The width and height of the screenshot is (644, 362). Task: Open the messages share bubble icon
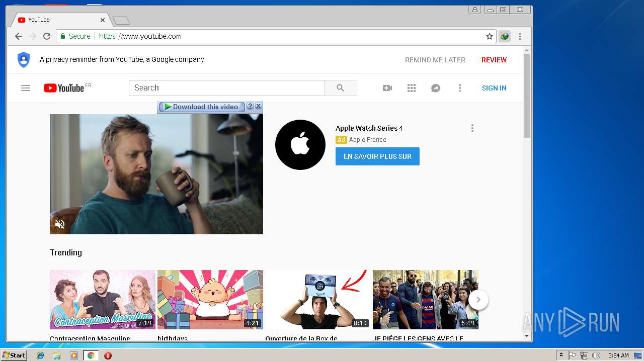[x=436, y=88]
